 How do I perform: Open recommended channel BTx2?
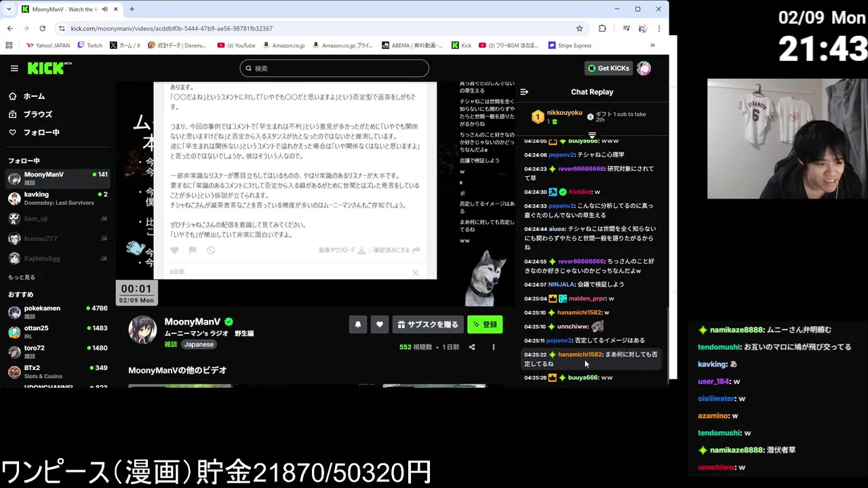58,371
